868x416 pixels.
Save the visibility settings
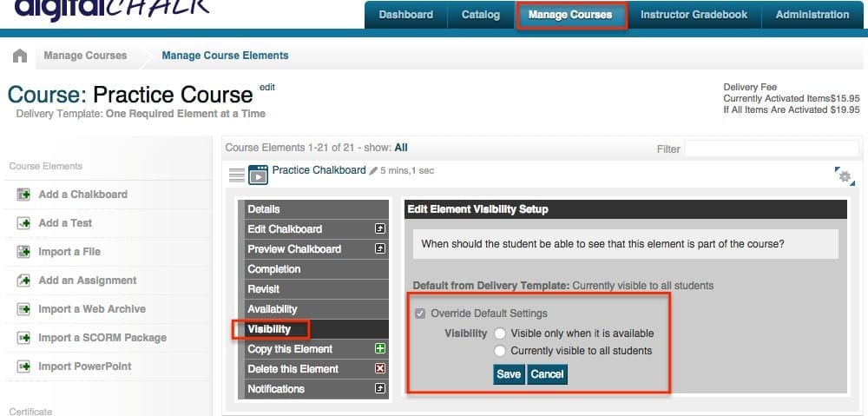(509, 374)
